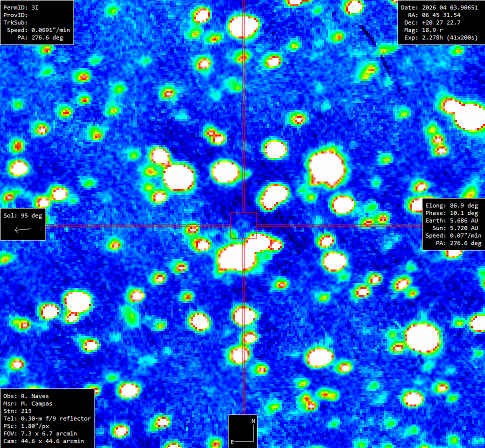Click the solar direction arrow icon
This screenshot has width=485, height=448.
[22, 229]
